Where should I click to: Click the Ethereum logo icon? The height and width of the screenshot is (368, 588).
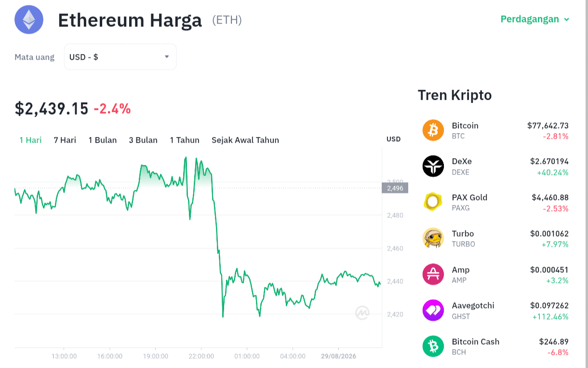coord(29,19)
